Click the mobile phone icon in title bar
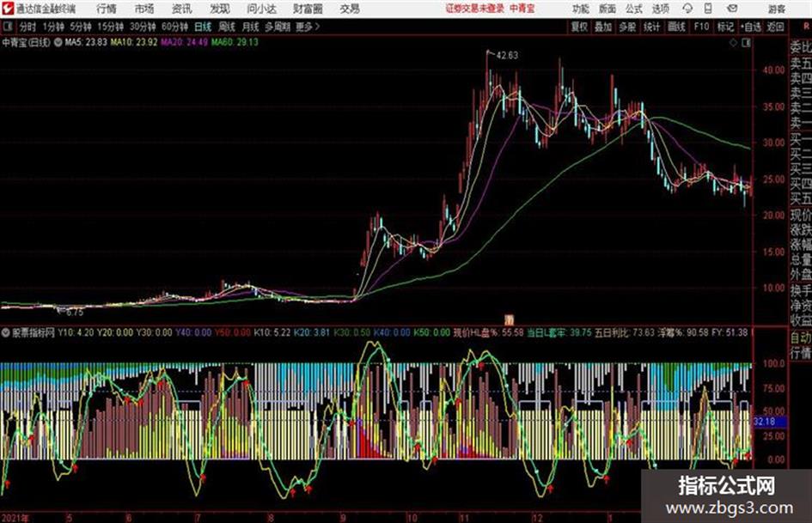This screenshot has height=523, width=812. pyautogui.click(x=708, y=9)
